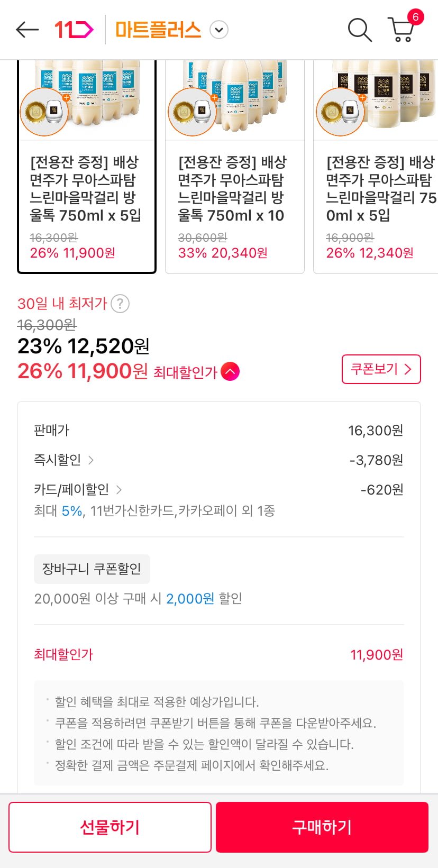Tap the red 구매하기 button
The image size is (438, 868).
pyautogui.click(x=322, y=827)
